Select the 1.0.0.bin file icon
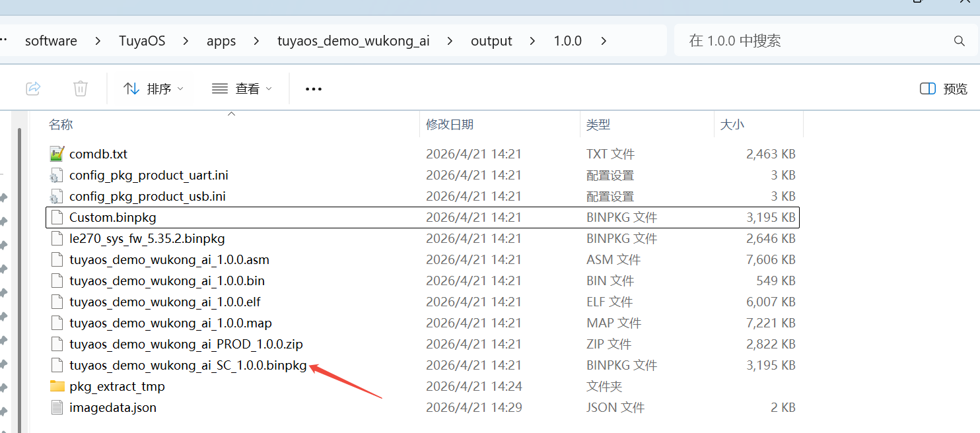This screenshot has height=433, width=980. click(x=57, y=281)
